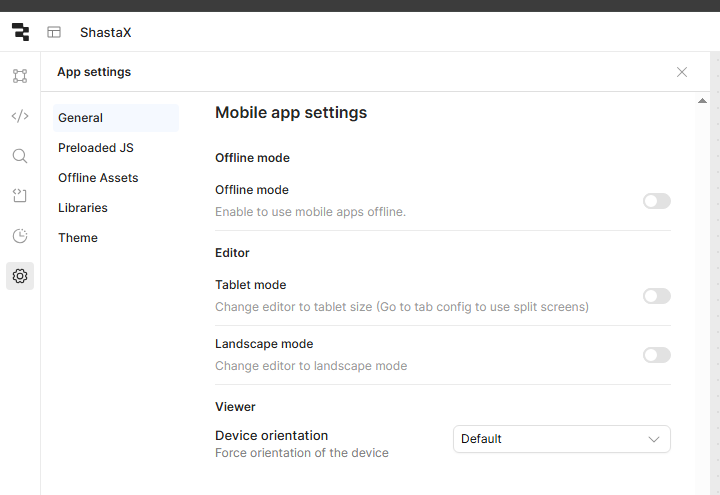Open the code editor icon

[x=20, y=116]
